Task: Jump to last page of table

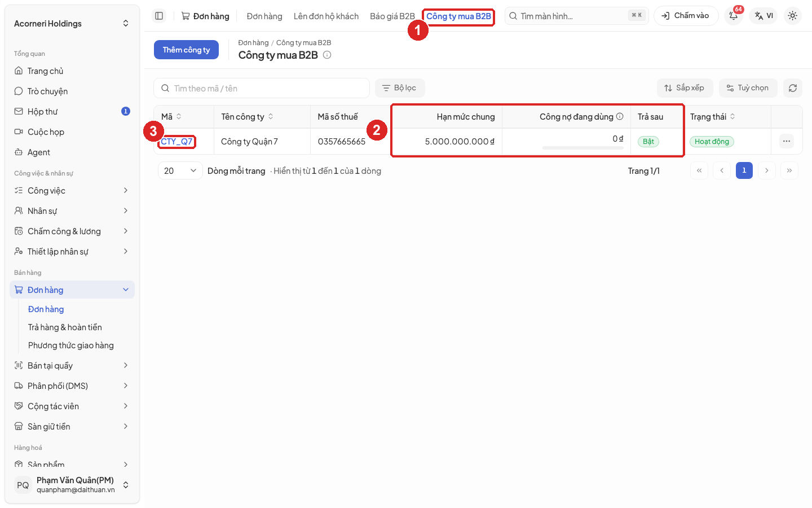Action: 789,170
